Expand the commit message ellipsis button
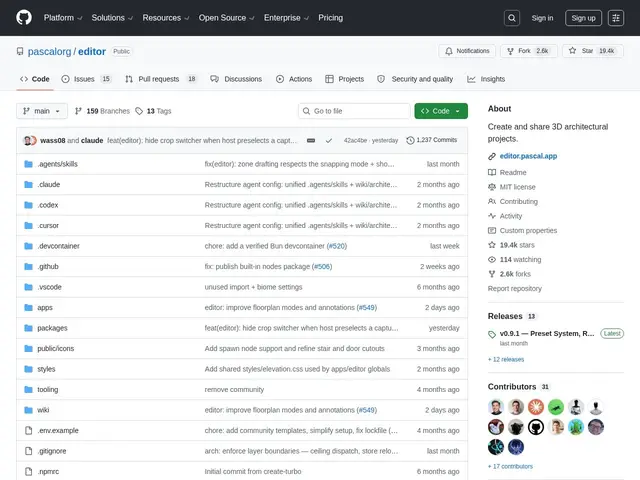This screenshot has width=640, height=480. (x=311, y=140)
